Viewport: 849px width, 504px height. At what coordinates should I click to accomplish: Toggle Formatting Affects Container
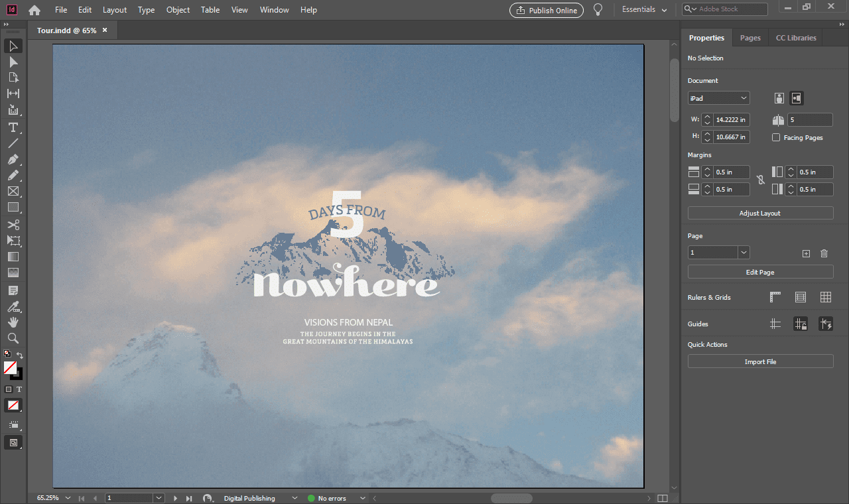(9, 389)
